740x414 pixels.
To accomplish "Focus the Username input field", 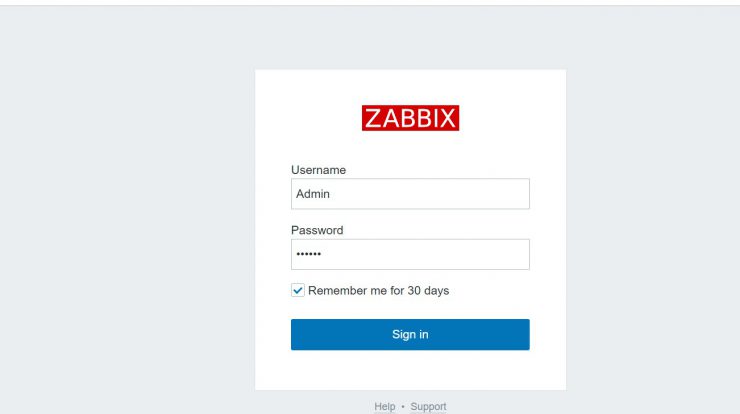I will 410,194.
